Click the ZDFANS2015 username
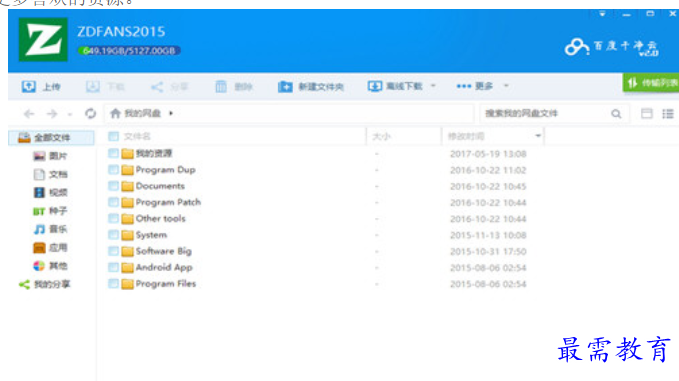 click(x=121, y=32)
